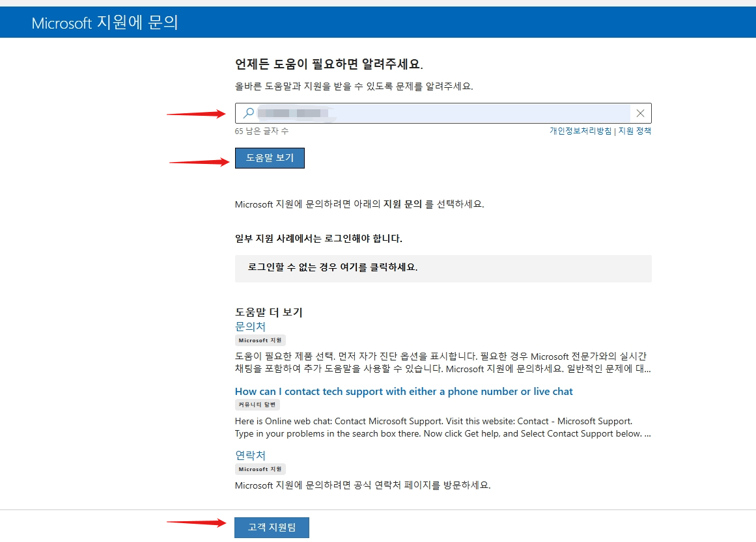Viewport: 756px width, 542px height.
Task: Click '일부 지원 사례에서는 로그인해야 합니다' text
Action: [318, 239]
